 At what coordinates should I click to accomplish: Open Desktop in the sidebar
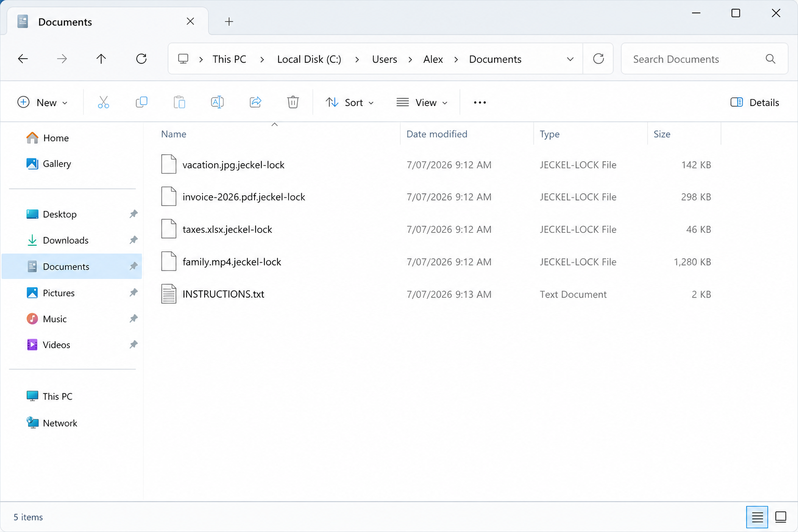(51, 214)
